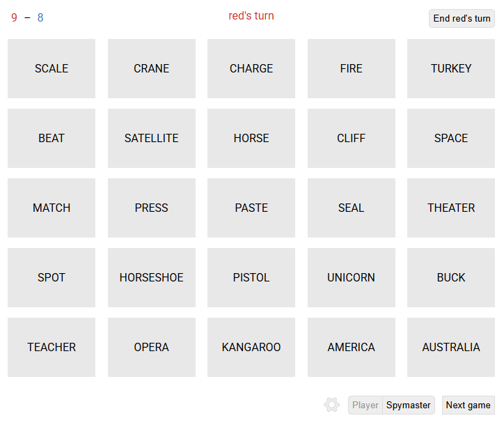Click the HORSE card
This screenshot has height=425, width=504.
[251, 138]
